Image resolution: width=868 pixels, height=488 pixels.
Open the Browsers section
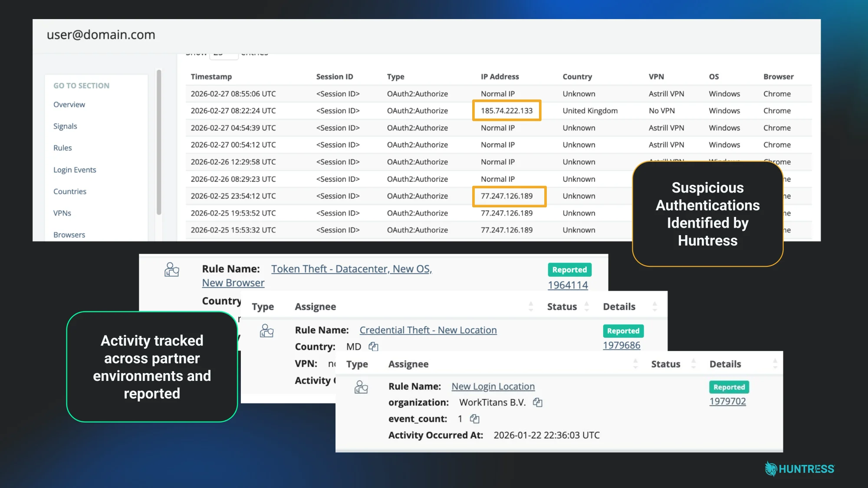pos(69,235)
